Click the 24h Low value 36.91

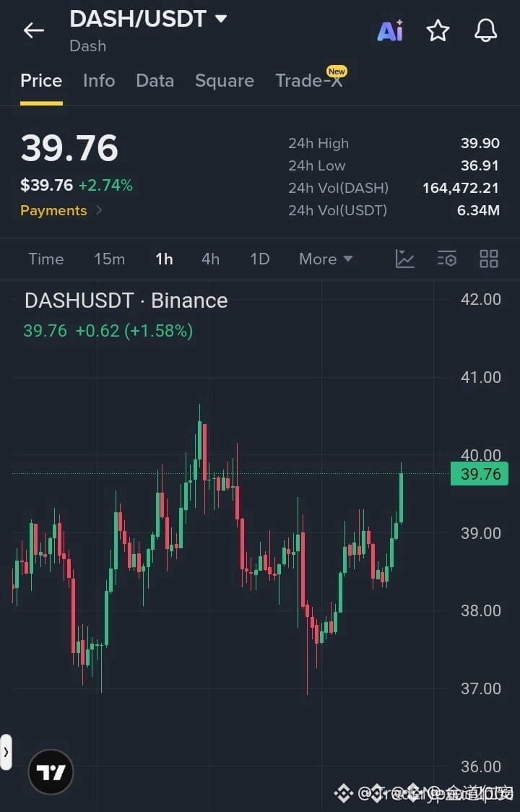tap(480, 165)
